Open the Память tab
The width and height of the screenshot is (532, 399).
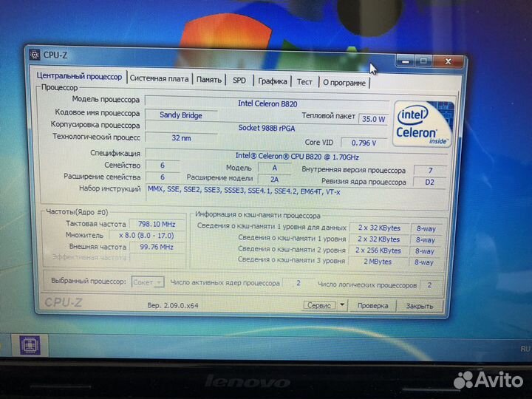pos(209,80)
